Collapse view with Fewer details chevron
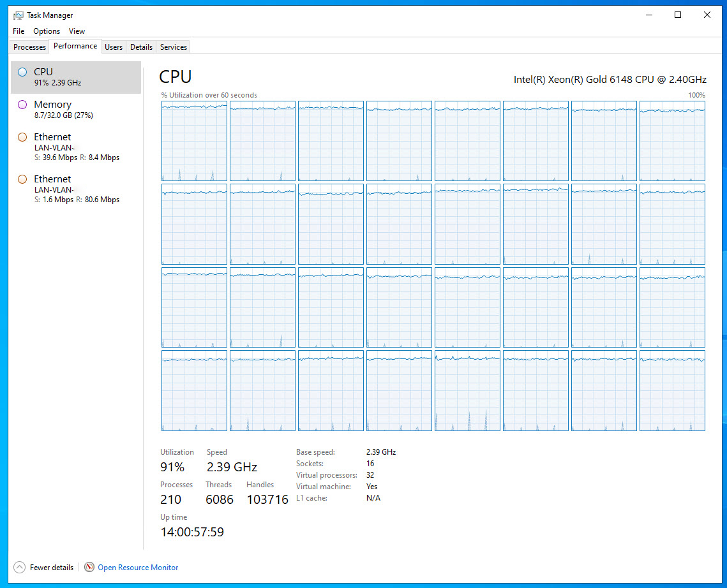The height and width of the screenshot is (588, 727). pos(20,567)
